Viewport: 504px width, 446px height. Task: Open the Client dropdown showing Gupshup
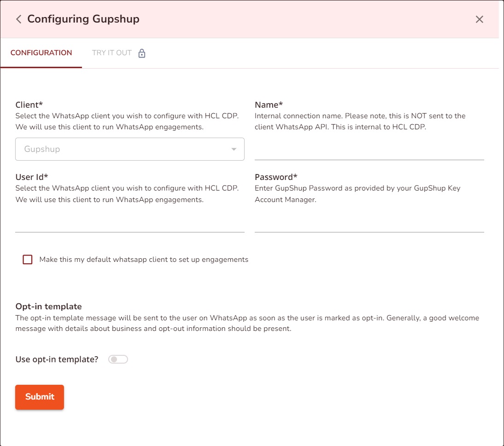124,149
